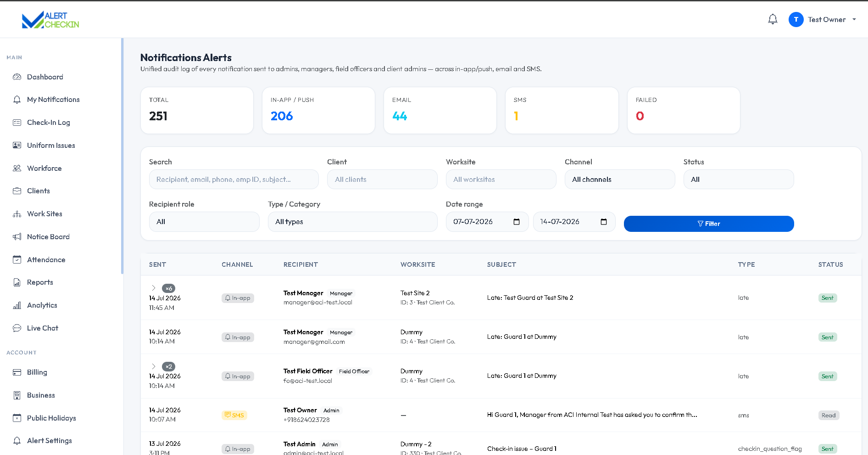Open the Reports menu entry
The height and width of the screenshot is (455, 868).
point(40,282)
